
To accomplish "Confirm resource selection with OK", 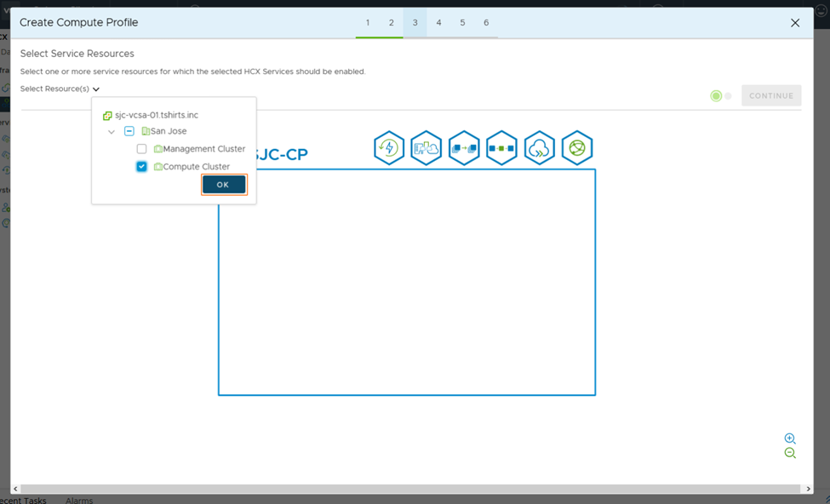I will tap(224, 185).
